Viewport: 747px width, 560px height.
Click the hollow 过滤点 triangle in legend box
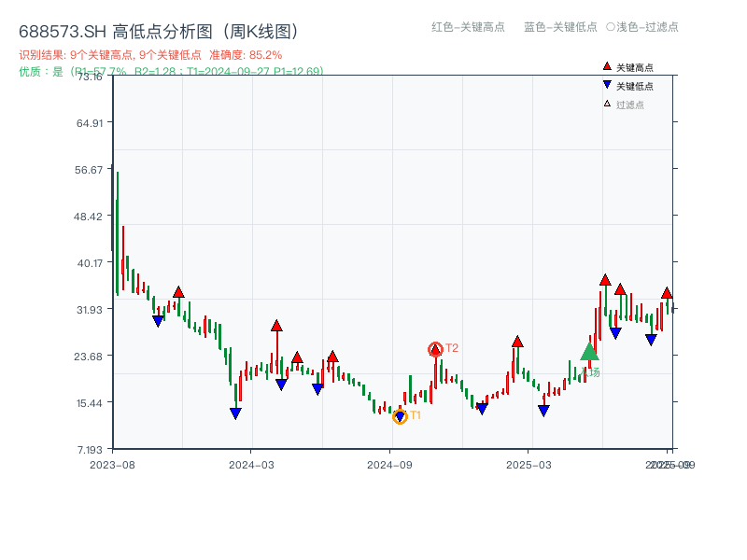[x=605, y=103]
